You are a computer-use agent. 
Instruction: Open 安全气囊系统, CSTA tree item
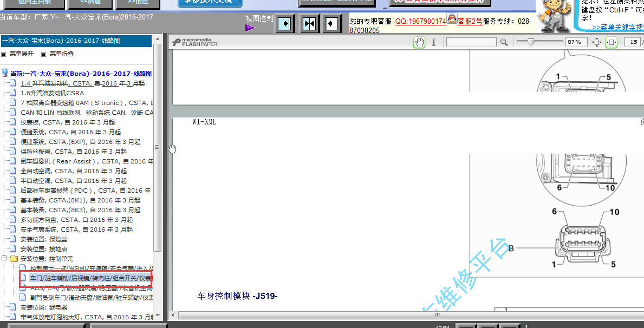tap(76, 229)
